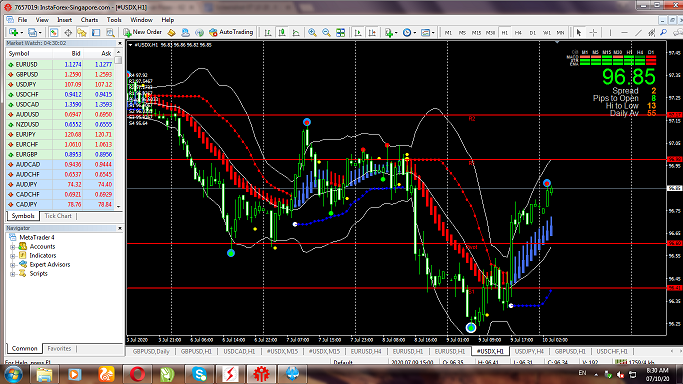Select the candlestick chart type icon
Screen dimensions: 683x384
[282, 32]
